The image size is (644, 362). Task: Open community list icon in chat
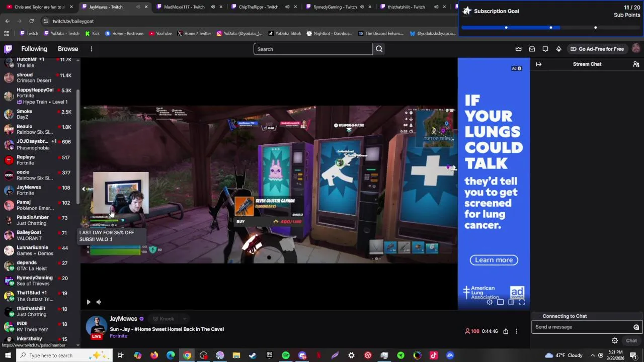tap(636, 64)
